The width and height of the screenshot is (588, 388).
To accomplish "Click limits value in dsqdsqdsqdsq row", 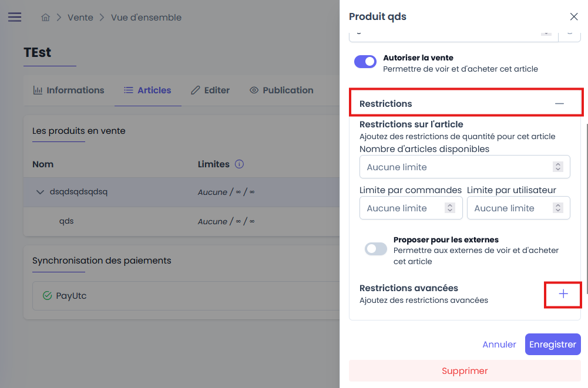I will [x=226, y=192].
